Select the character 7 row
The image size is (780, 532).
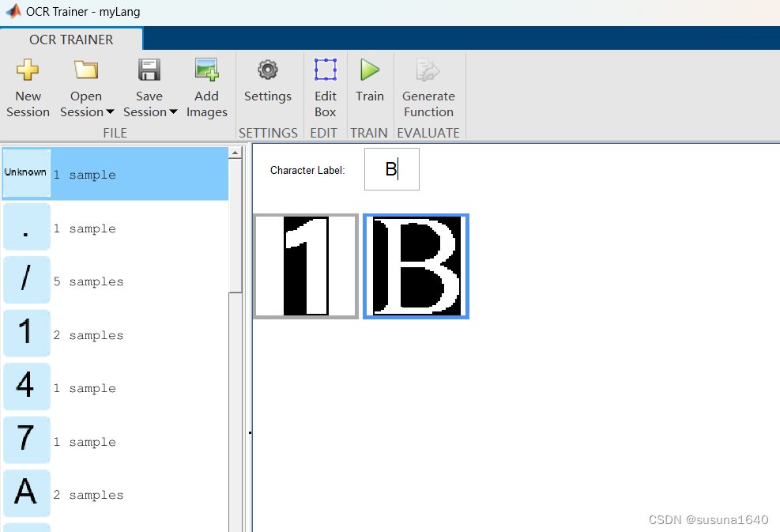tap(115, 441)
